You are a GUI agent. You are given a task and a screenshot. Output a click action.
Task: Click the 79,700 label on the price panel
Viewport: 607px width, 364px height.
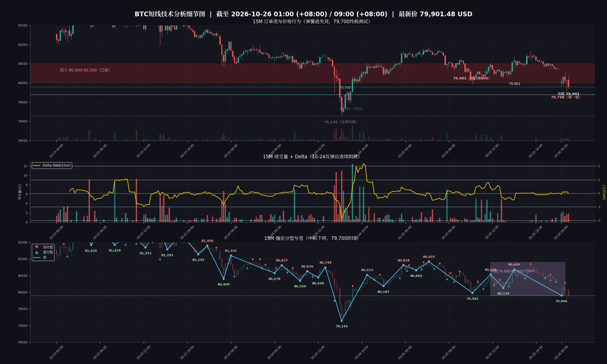click(345, 88)
